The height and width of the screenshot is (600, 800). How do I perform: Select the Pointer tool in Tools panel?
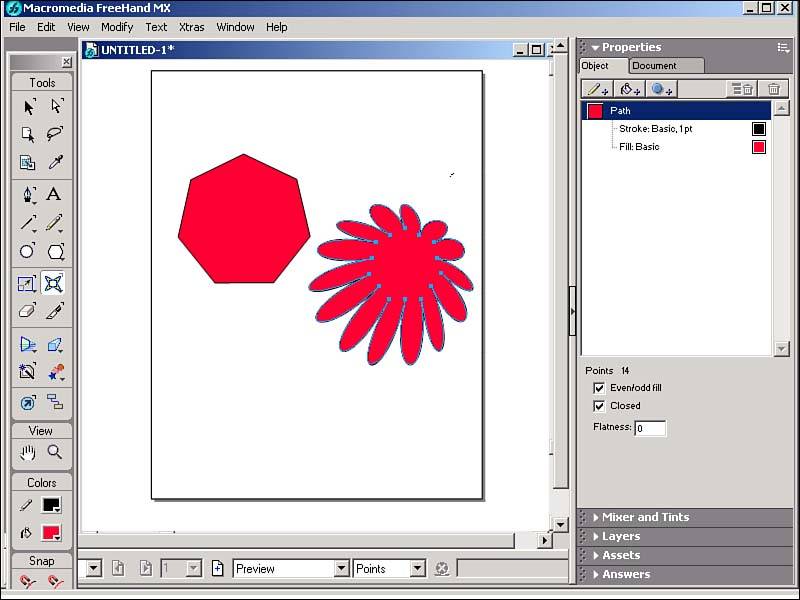click(28, 107)
